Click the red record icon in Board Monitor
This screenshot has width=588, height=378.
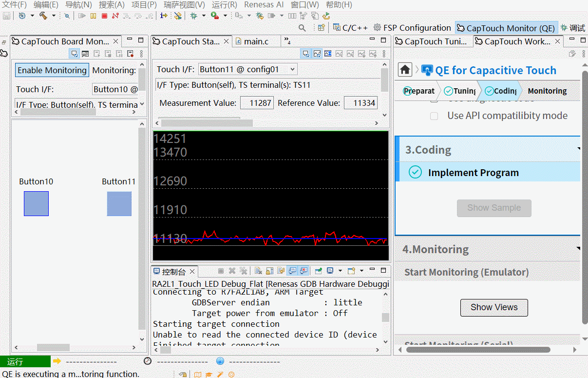click(130, 54)
